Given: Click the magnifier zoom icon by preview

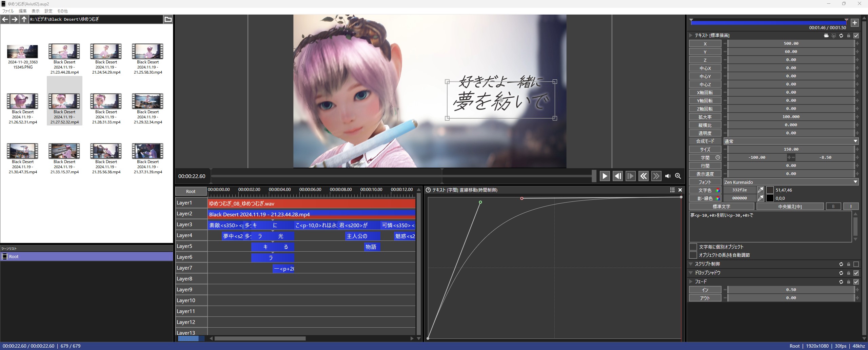Looking at the screenshot, I should pyautogui.click(x=678, y=176).
